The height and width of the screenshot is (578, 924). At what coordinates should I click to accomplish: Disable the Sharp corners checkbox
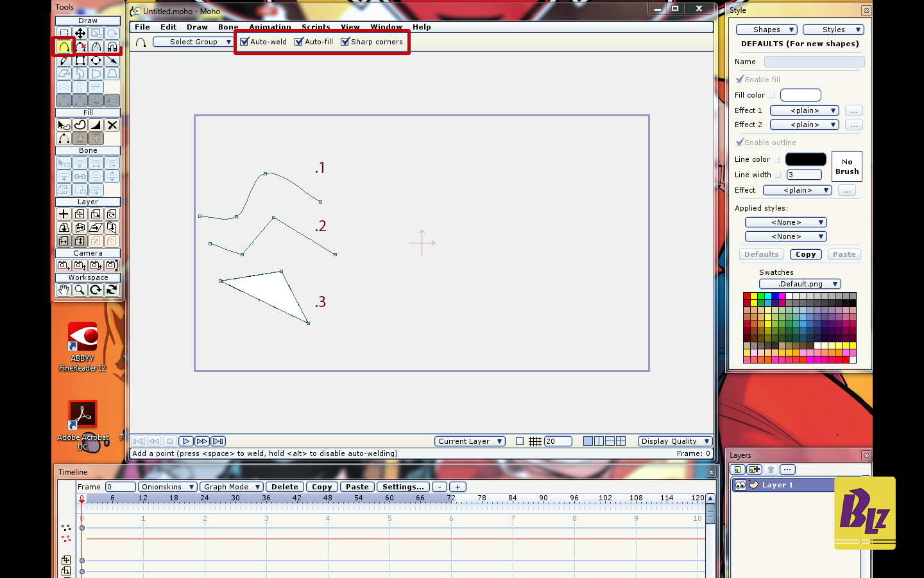tap(345, 42)
